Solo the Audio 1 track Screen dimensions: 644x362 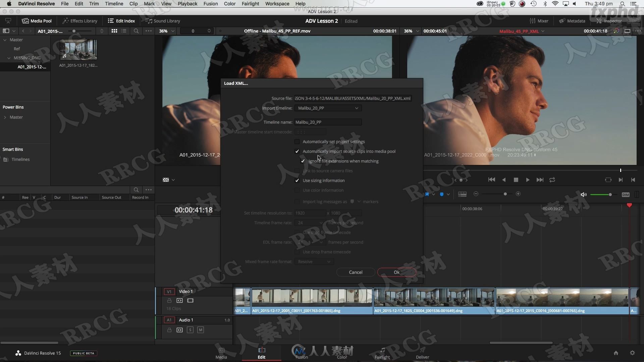[x=190, y=330]
